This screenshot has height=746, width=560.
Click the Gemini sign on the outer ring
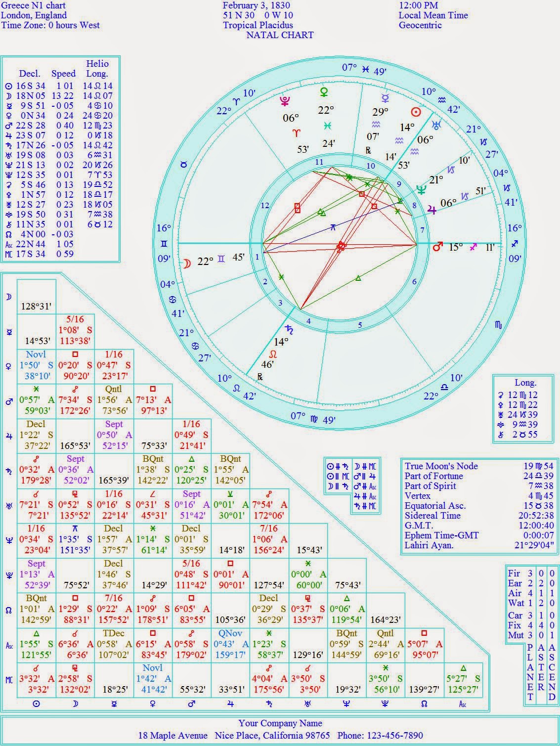(x=164, y=244)
